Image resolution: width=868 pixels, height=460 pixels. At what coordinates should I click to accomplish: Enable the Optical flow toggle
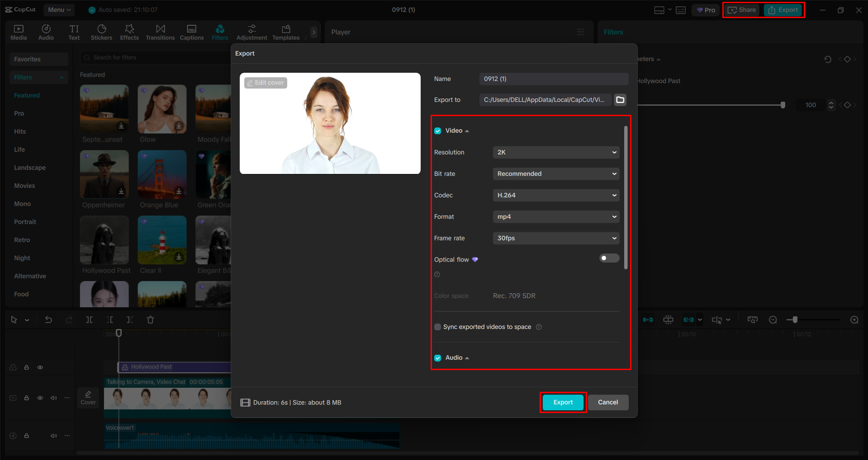tap(609, 258)
